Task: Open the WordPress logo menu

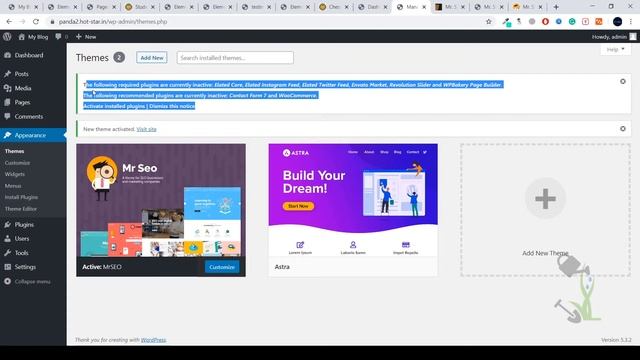Action: point(7,36)
